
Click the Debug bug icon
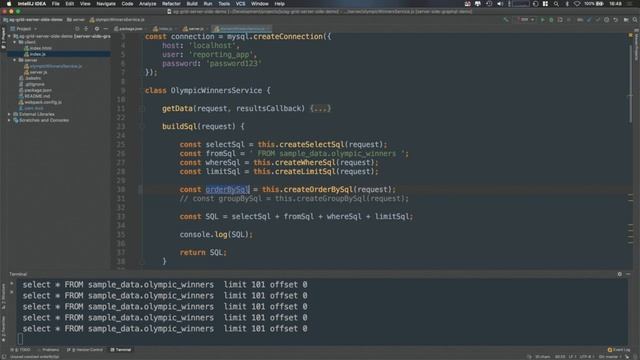551,20
